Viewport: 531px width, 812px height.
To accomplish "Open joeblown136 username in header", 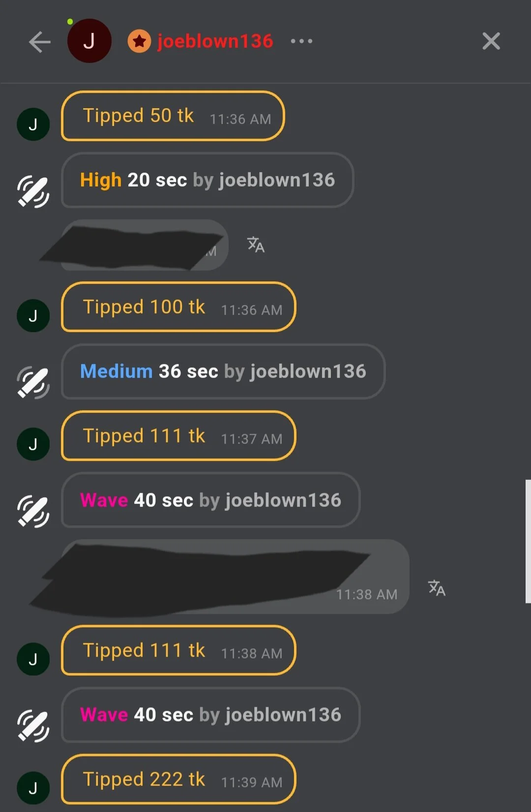I will (x=215, y=41).
